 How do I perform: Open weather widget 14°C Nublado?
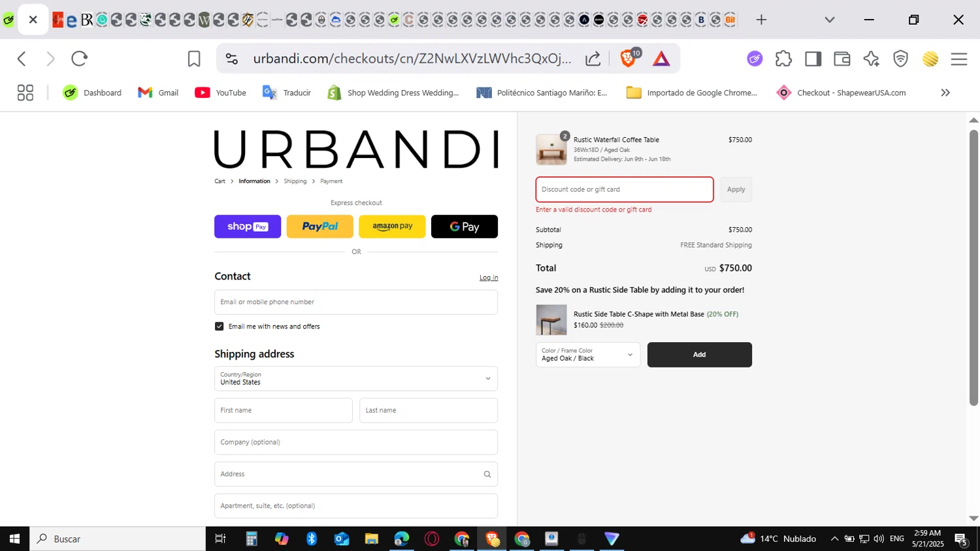pyautogui.click(x=778, y=539)
